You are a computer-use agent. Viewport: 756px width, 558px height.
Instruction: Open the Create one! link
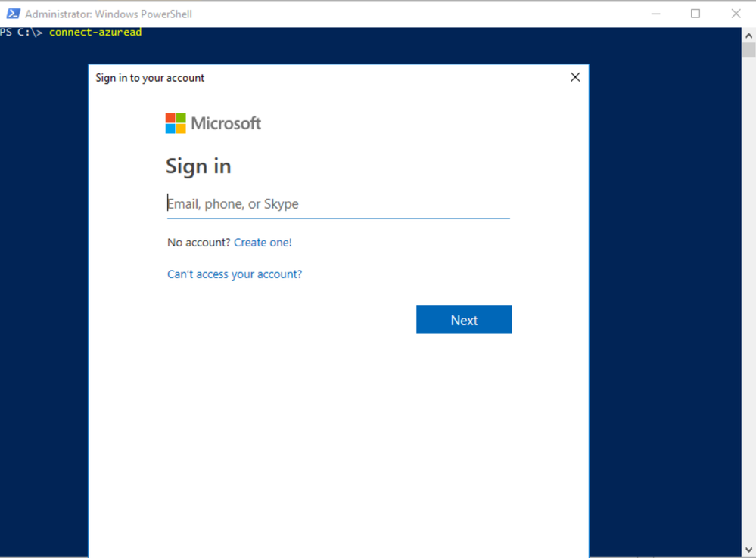[263, 243]
